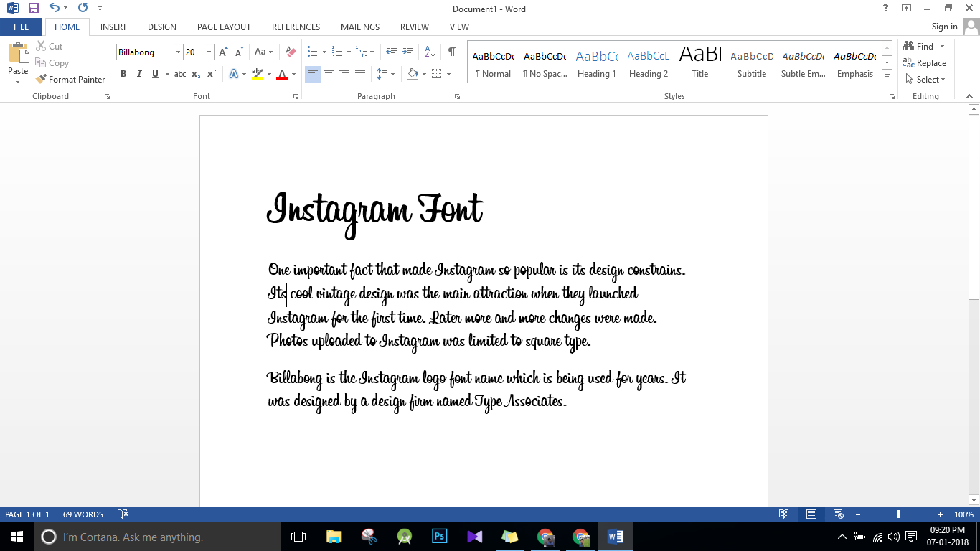The height and width of the screenshot is (551, 980).
Task: Toggle Subscript formatting
Action: [196, 74]
